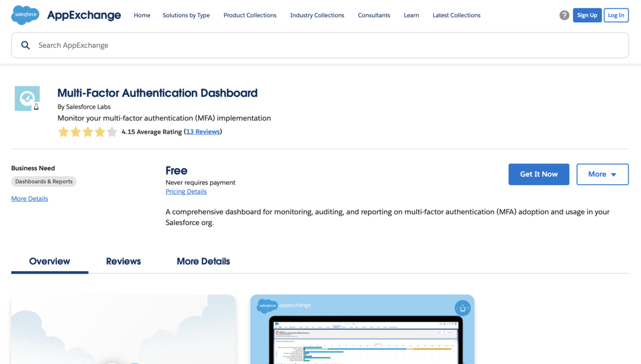Screen dimensions: 641x364
Task: Click the Dashboards & Reports tag
Action: point(44,181)
